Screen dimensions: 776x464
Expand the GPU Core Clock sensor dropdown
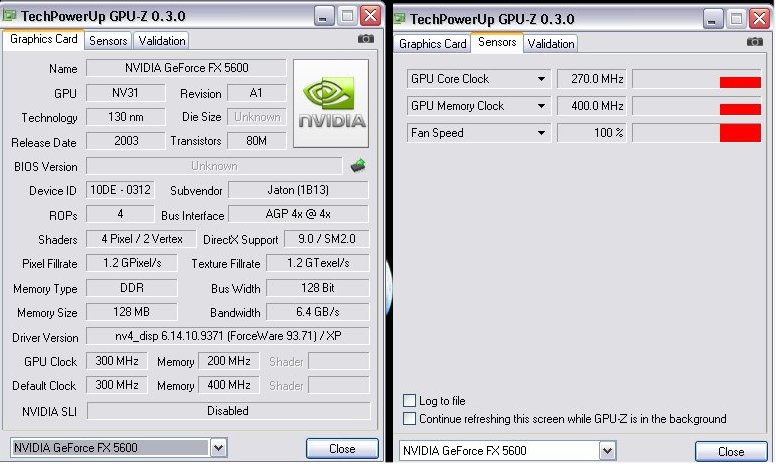tap(542, 79)
